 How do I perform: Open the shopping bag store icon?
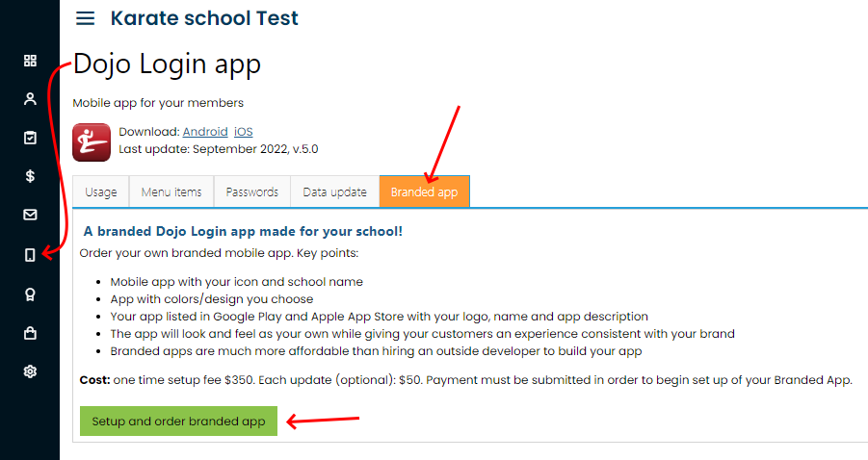[x=31, y=333]
